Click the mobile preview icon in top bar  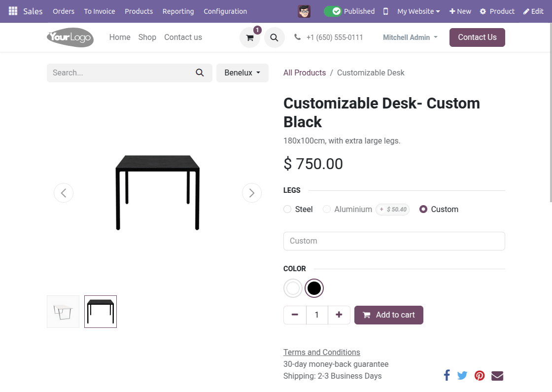coord(385,11)
